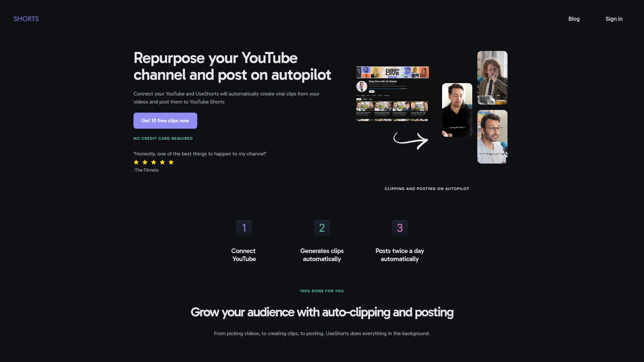This screenshot has height=362, width=644.
Task: Open the Blog page
Action: coord(574,18)
